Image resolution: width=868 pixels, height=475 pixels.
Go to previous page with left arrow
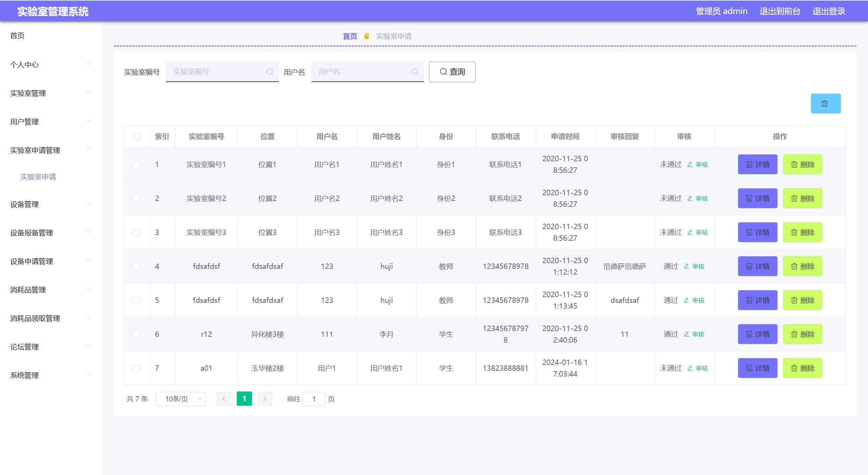click(x=224, y=399)
